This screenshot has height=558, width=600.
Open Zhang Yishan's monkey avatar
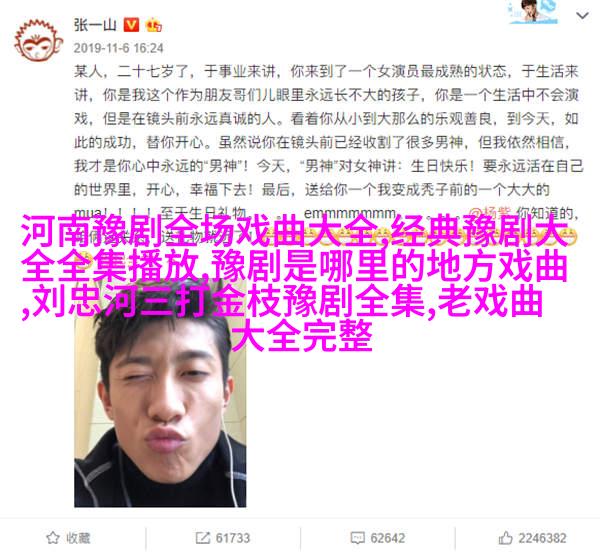click(38, 41)
